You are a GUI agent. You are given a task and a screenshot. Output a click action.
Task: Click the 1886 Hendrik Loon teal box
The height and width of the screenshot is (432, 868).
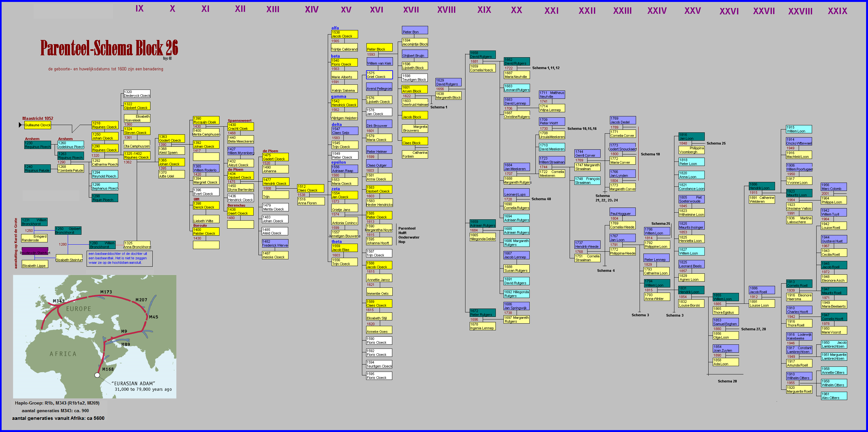tap(762, 186)
